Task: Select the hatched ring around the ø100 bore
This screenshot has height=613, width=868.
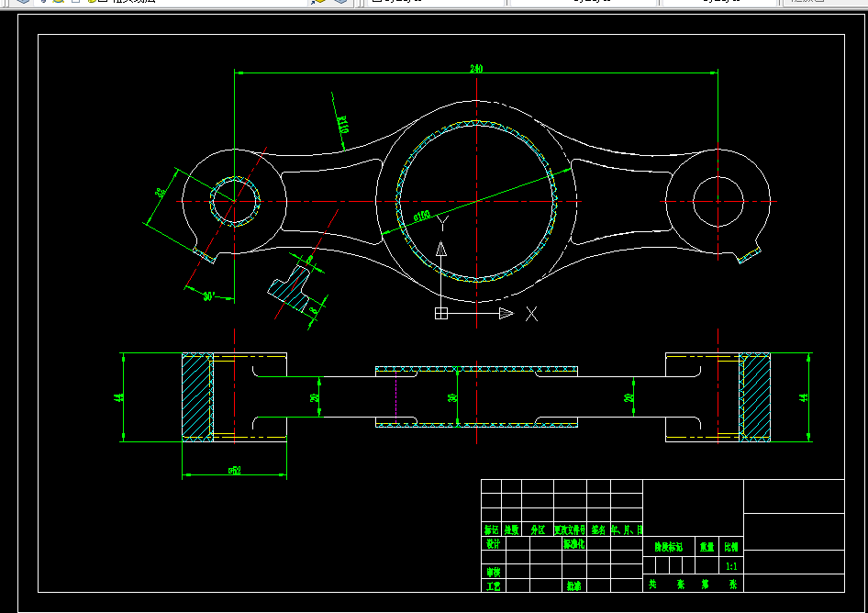Action: coord(476,202)
